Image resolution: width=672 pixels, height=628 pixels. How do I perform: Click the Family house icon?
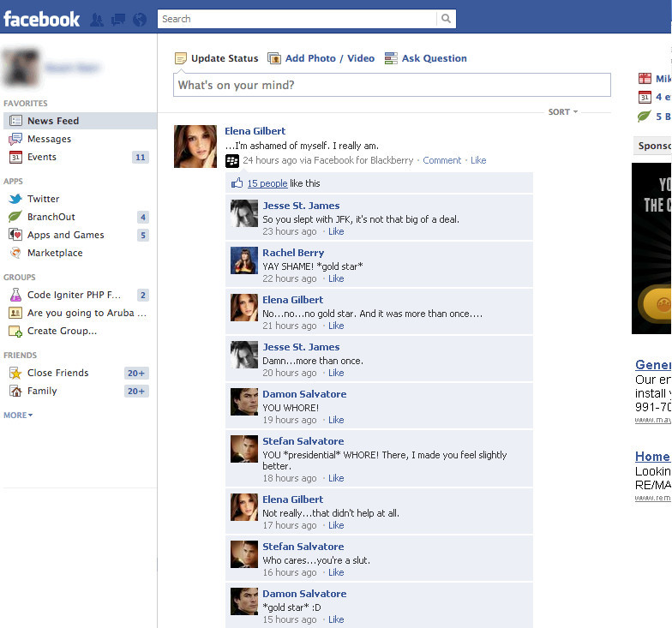click(15, 391)
